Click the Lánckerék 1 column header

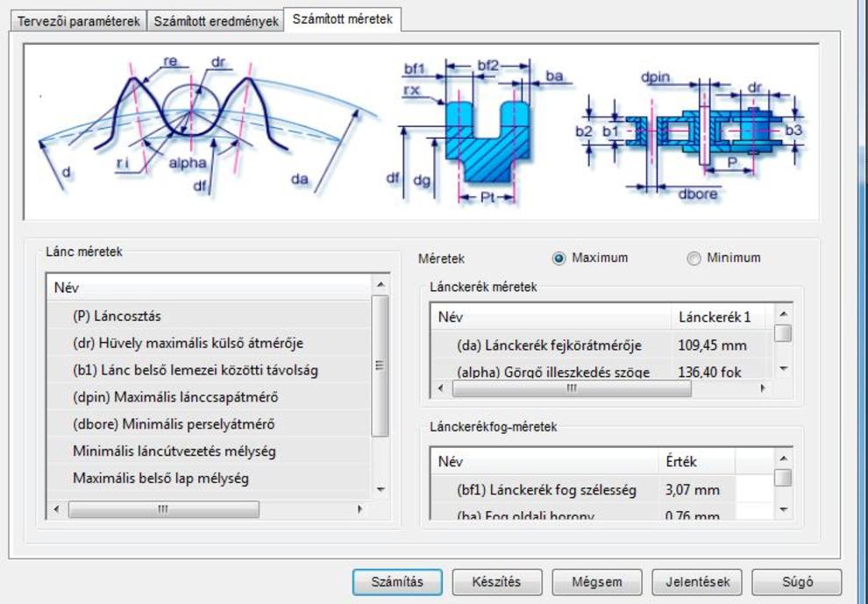[x=715, y=316]
